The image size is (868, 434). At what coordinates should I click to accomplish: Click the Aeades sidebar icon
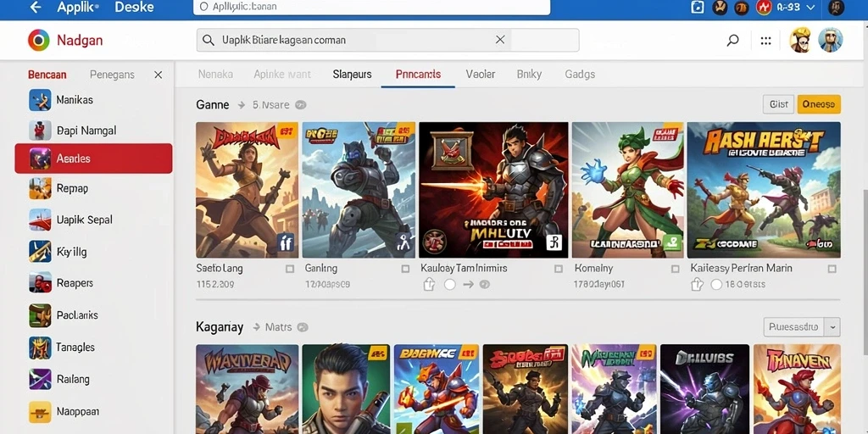[40, 159]
